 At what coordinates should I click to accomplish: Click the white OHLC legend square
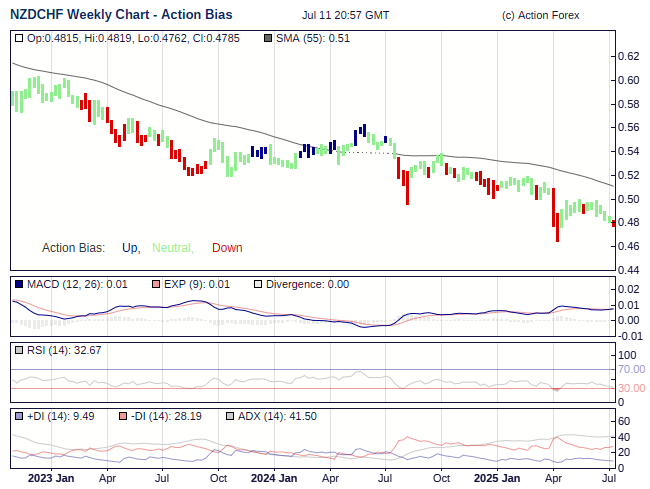point(19,39)
